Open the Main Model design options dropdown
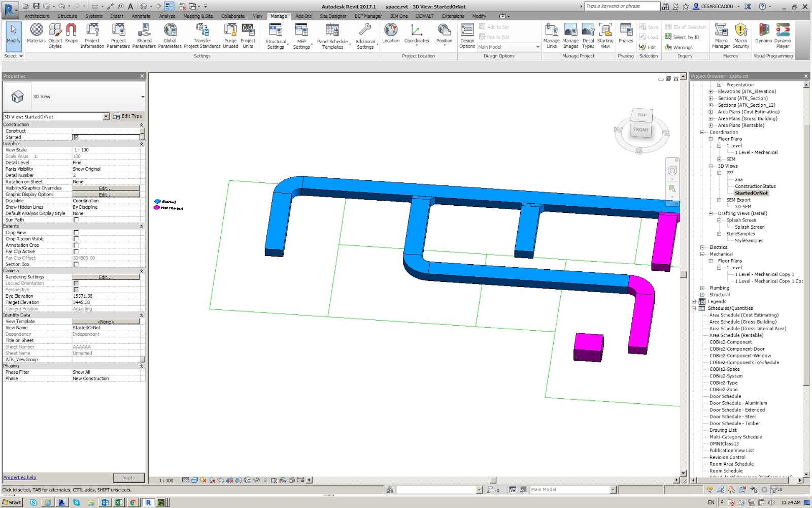 (x=537, y=47)
